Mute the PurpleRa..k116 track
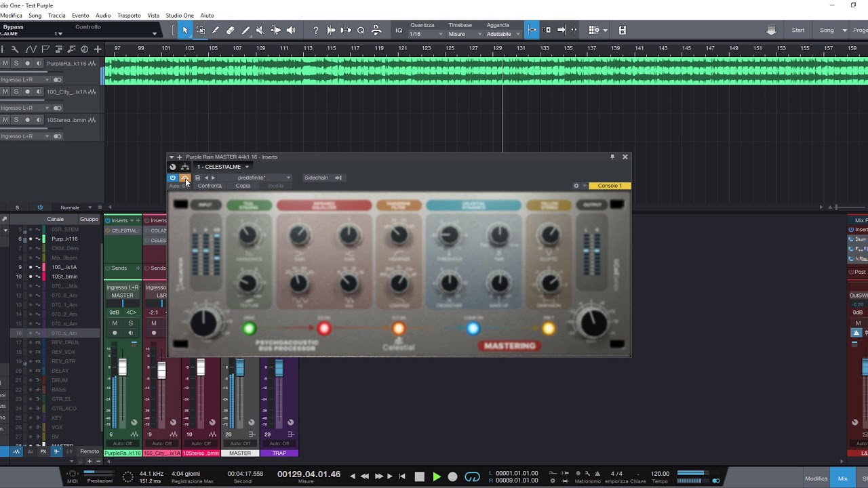 click(5, 63)
